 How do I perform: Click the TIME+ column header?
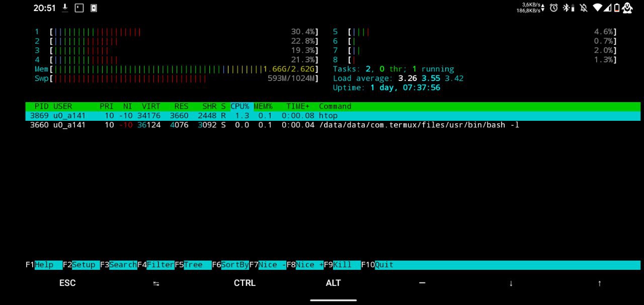tap(298, 106)
